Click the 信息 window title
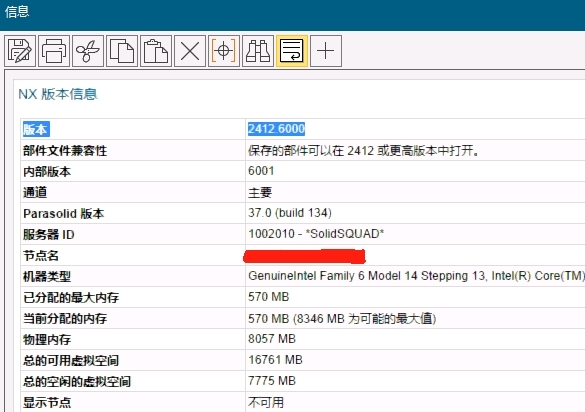Image resolution: width=585 pixels, height=412 pixels. point(17,12)
